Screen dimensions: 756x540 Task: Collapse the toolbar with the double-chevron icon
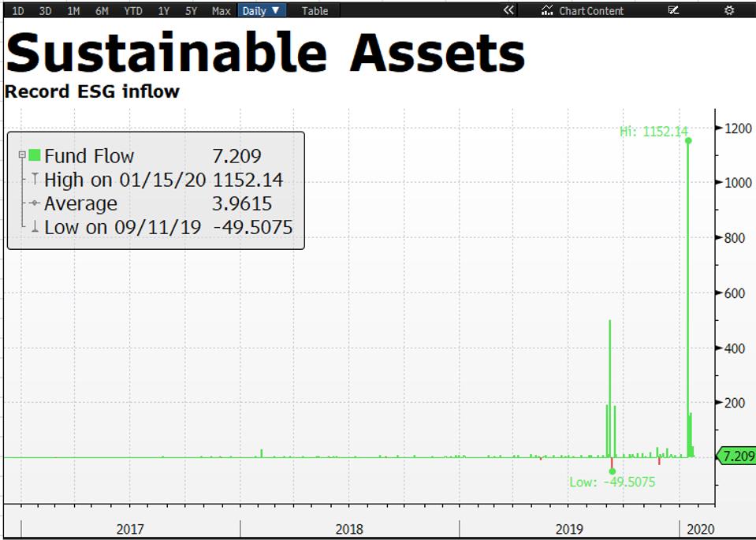point(508,10)
